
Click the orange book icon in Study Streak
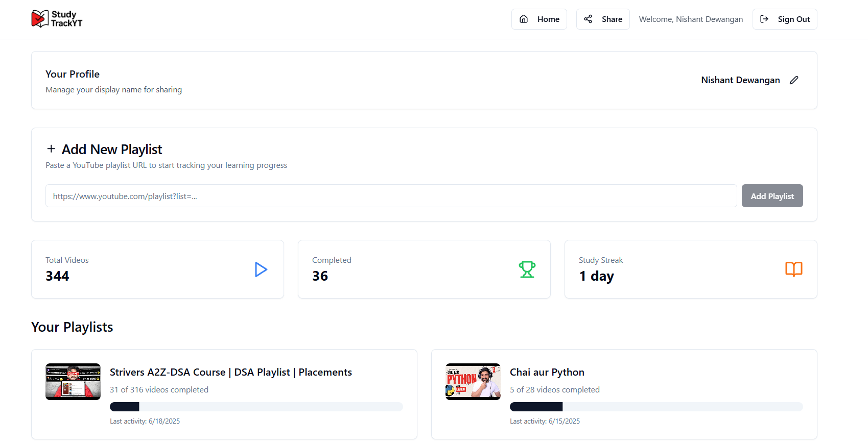tap(794, 269)
